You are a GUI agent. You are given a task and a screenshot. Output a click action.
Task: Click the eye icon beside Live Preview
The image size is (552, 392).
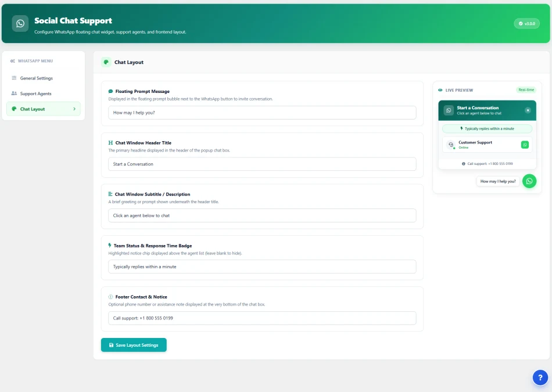click(x=440, y=90)
